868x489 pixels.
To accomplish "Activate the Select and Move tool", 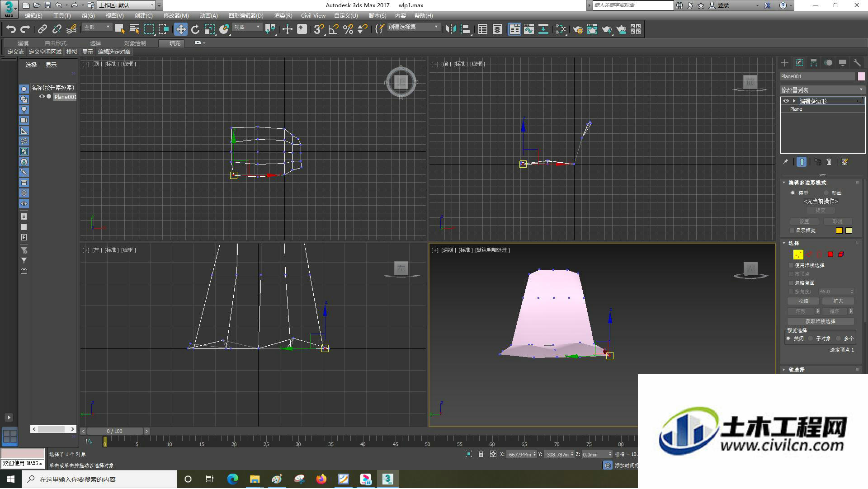I will click(181, 29).
